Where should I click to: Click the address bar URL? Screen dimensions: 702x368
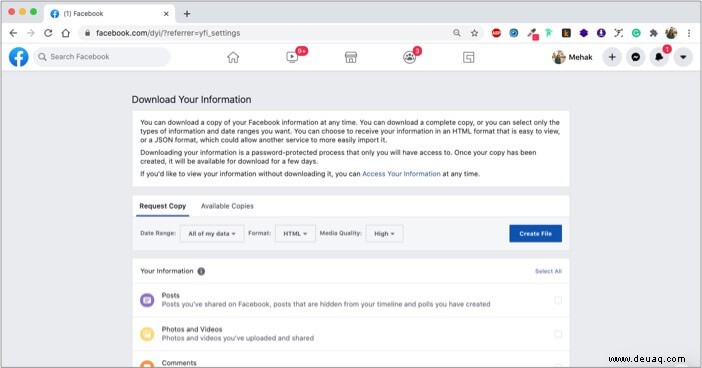(168, 33)
